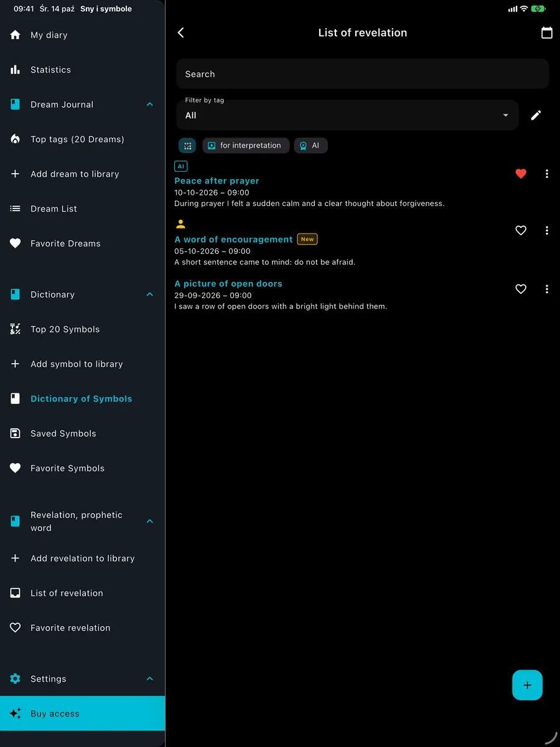
Task: Click text 'do not be afraid' description
Action: (x=264, y=262)
